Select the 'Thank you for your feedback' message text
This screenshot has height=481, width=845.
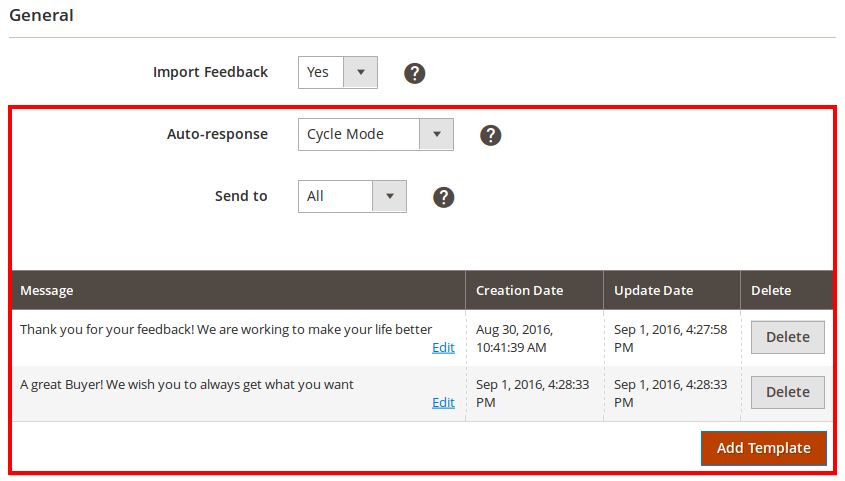point(226,330)
